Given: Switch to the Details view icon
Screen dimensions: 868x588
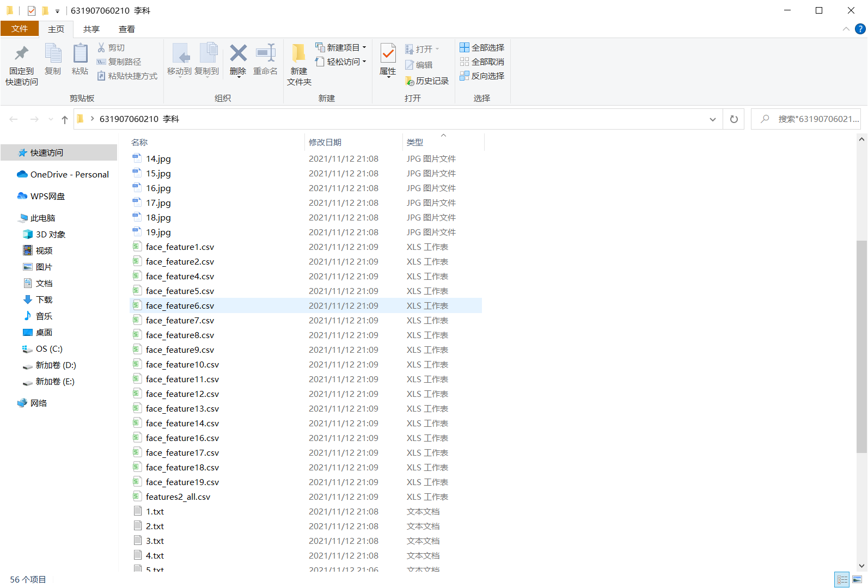Looking at the screenshot, I should [x=842, y=579].
